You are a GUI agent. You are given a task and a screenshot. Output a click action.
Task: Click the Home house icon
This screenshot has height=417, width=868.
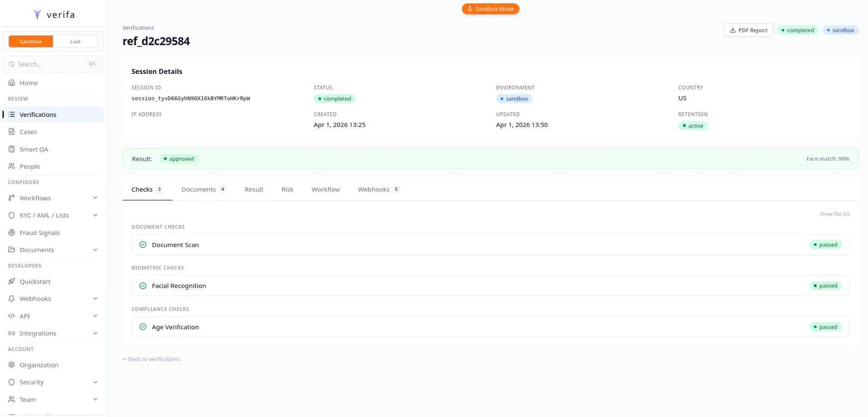point(11,83)
